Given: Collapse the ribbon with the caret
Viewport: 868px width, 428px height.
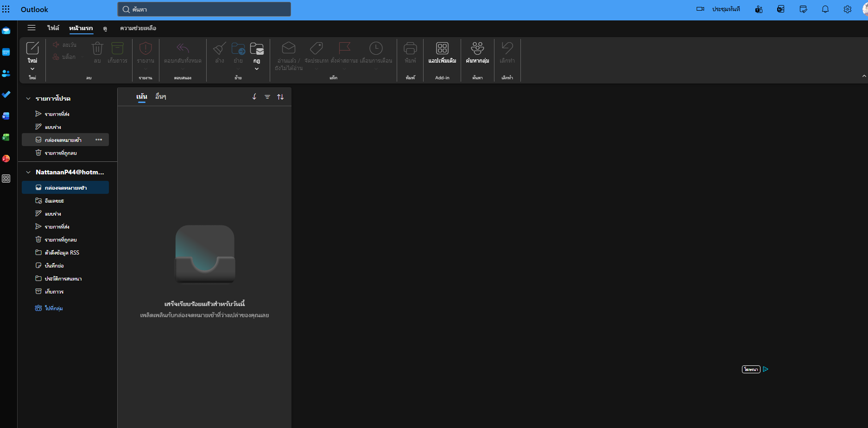Looking at the screenshot, I should pyautogui.click(x=864, y=76).
